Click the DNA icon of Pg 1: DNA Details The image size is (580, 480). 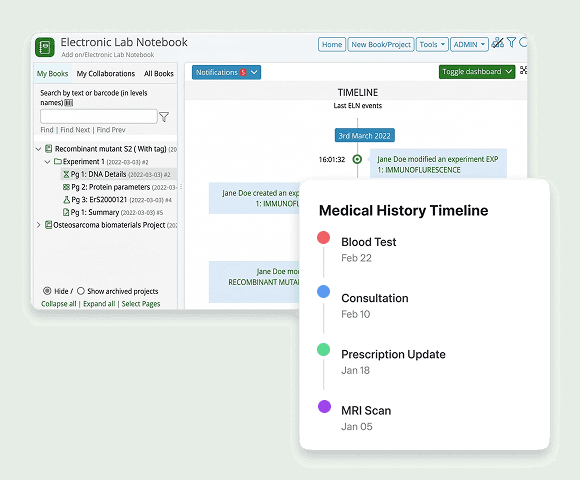pos(66,174)
